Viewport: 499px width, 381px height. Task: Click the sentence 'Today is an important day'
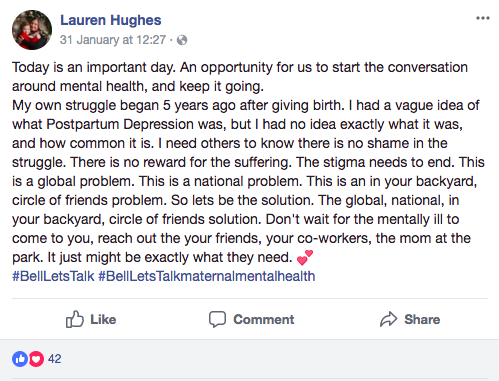click(x=93, y=68)
